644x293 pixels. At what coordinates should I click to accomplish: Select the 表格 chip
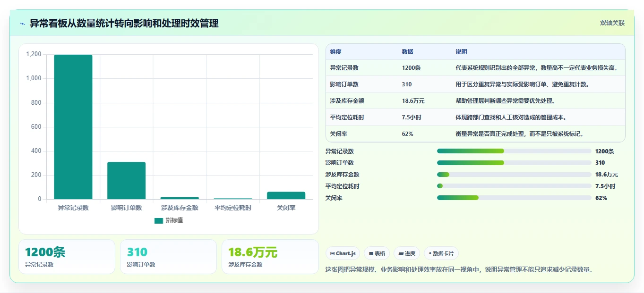377,253
